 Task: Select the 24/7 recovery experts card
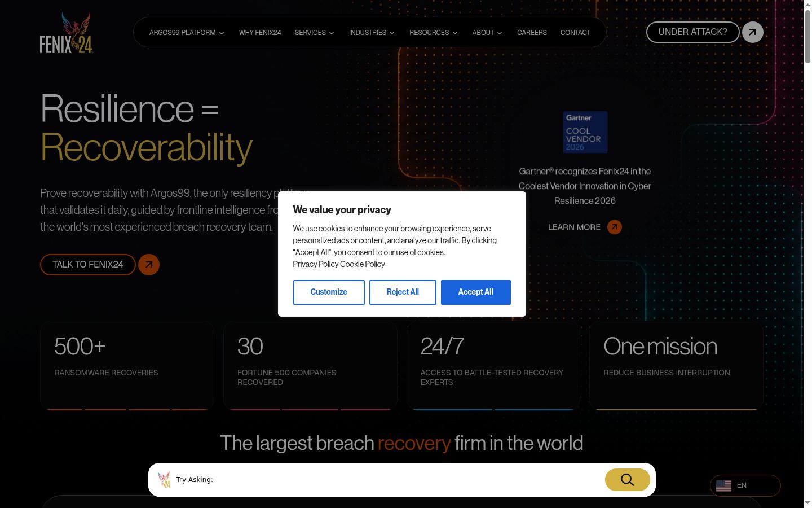pos(493,366)
